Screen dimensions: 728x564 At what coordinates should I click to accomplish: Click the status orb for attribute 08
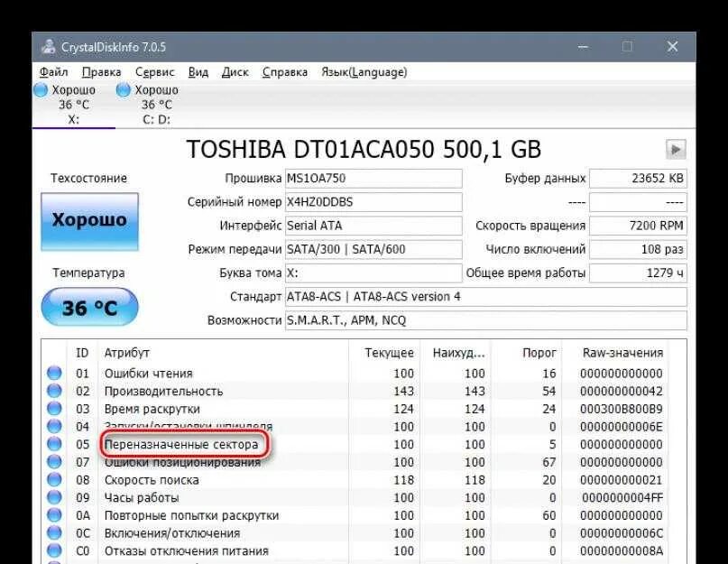(x=54, y=479)
